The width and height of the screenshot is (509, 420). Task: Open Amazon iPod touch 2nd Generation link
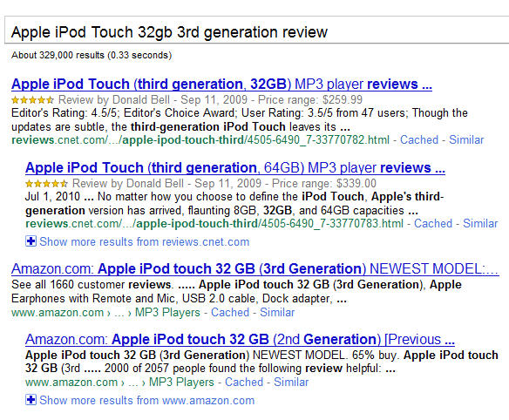click(x=240, y=339)
